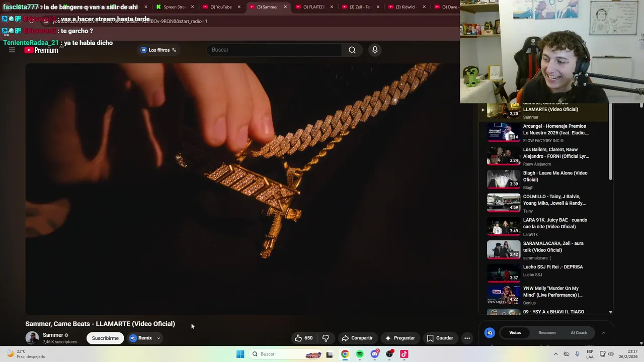Open YNW Melly Murder On My Mind thumbnail
Screen dimensions: 644x362
pos(504,296)
